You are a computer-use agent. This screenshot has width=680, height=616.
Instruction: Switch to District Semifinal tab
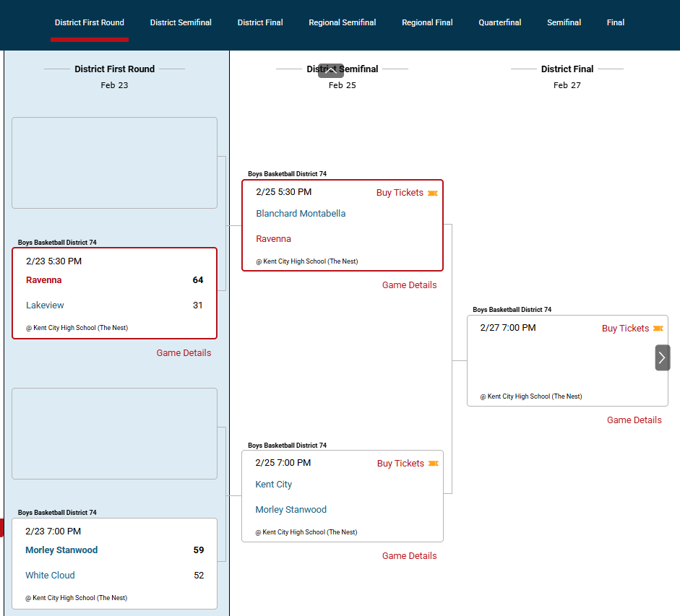point(181,22)
